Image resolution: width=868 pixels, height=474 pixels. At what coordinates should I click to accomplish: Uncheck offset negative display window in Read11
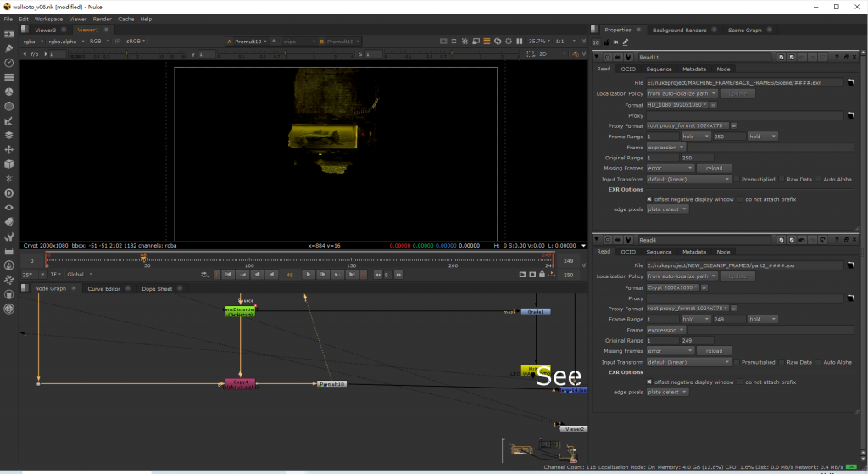tap(649, 199)
